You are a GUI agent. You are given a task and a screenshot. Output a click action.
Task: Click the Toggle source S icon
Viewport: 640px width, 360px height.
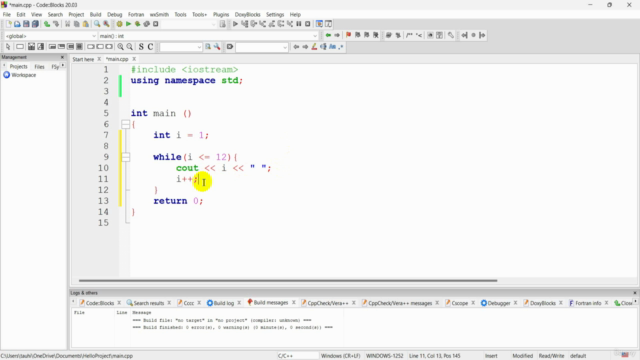(x=141, y=47)
